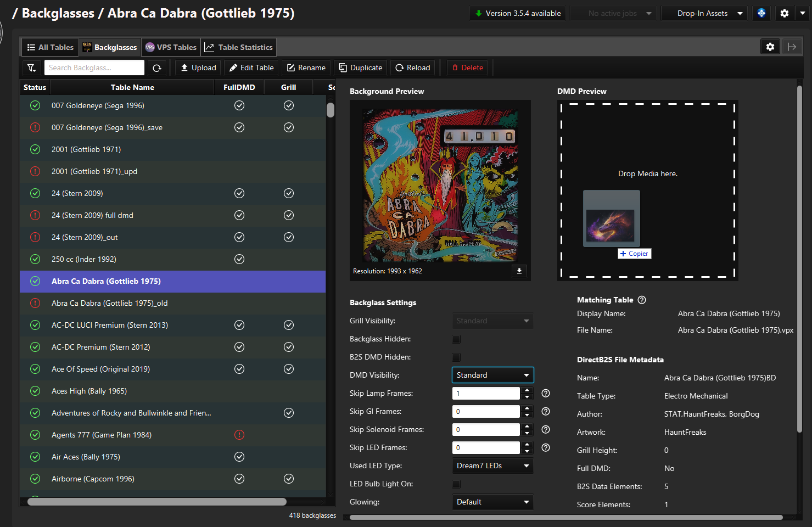Enable the LED Bulb Light On checkbox
Viewport: 812px width, 527px height.
click(456, 484)
